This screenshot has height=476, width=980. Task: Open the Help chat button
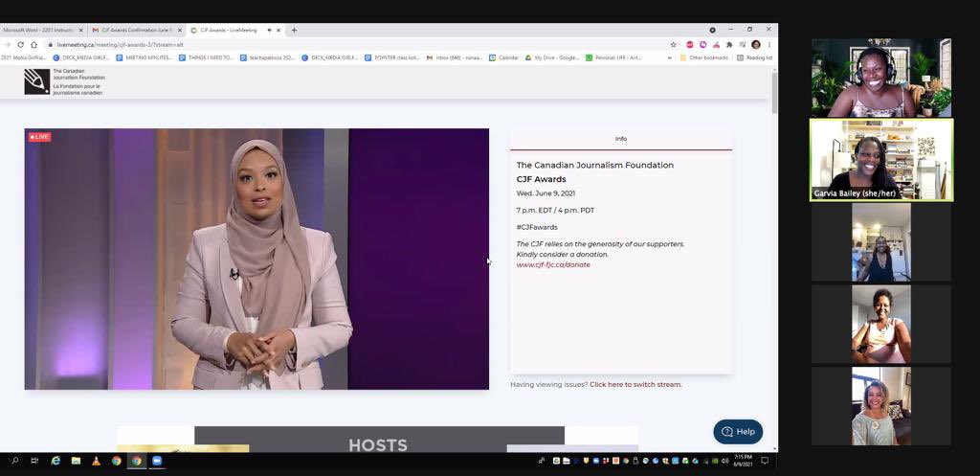click(x=738, y=432)
